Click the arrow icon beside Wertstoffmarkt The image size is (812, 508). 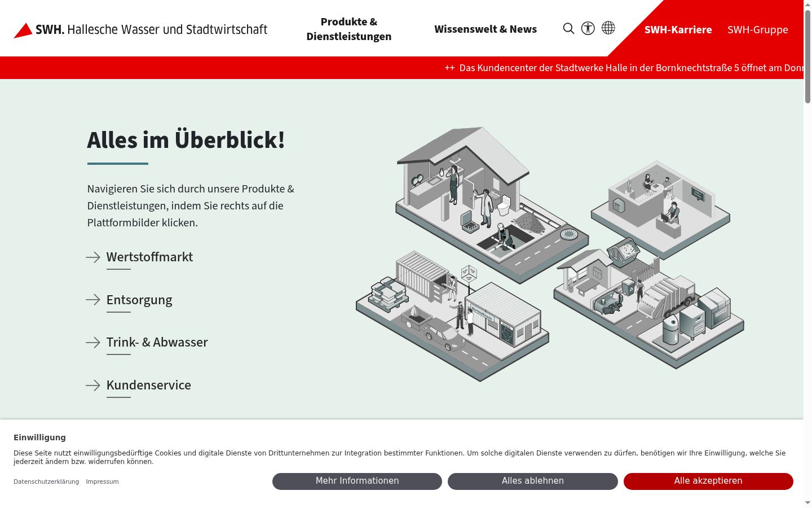(x=93, y=257)
